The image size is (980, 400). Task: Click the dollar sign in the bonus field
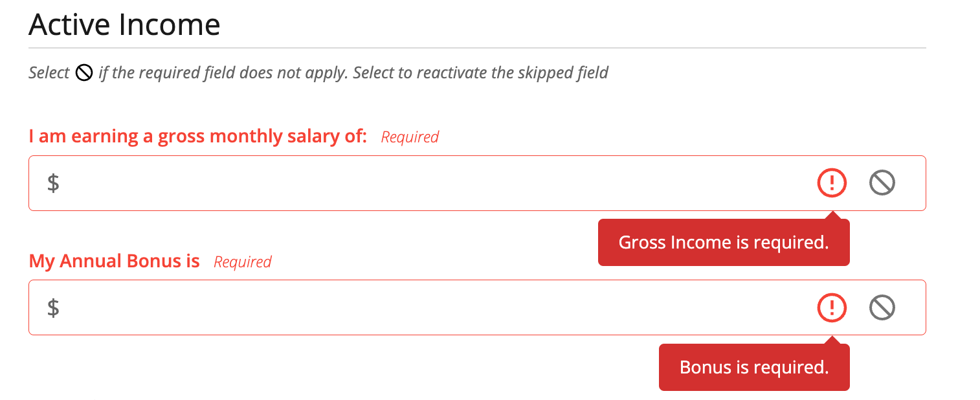[54, 307]
